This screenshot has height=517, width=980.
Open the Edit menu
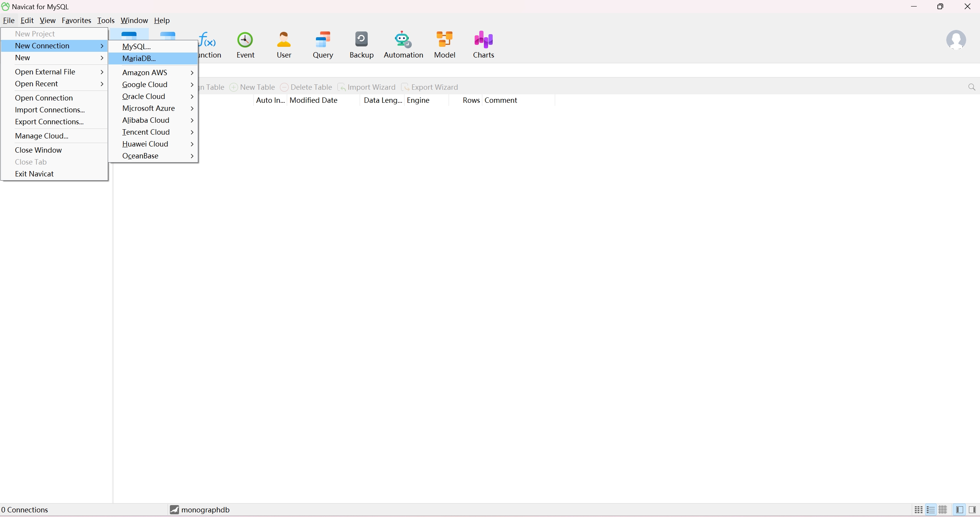click(x=27, y=20)
